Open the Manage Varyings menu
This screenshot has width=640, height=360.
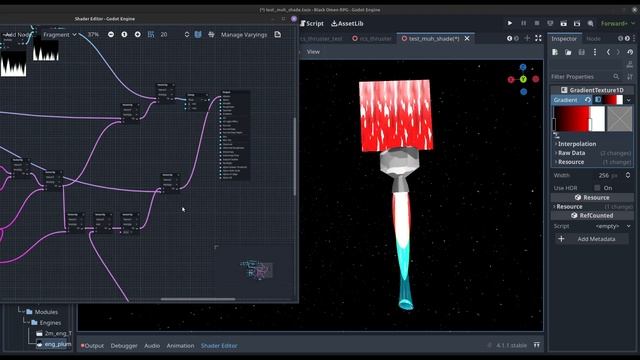244,35
